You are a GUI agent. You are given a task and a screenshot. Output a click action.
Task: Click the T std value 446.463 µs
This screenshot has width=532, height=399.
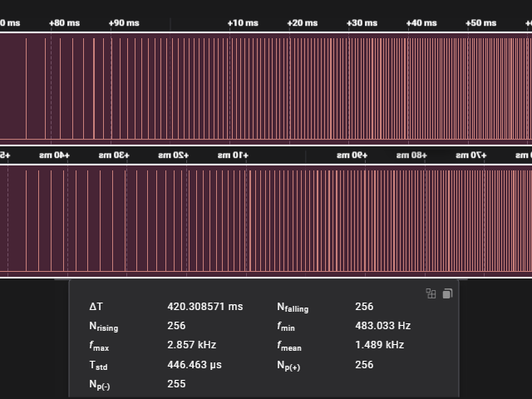point(195,365)
